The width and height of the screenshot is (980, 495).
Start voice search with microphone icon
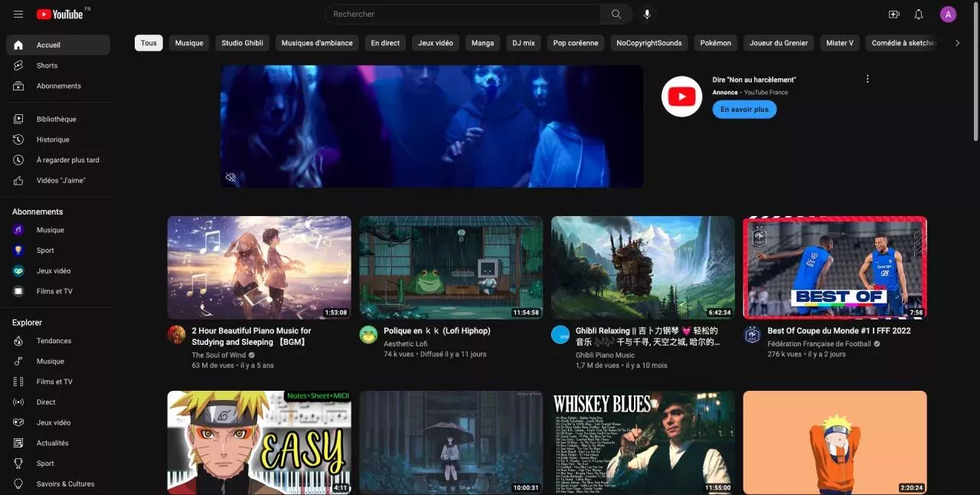tap(648, 14)
